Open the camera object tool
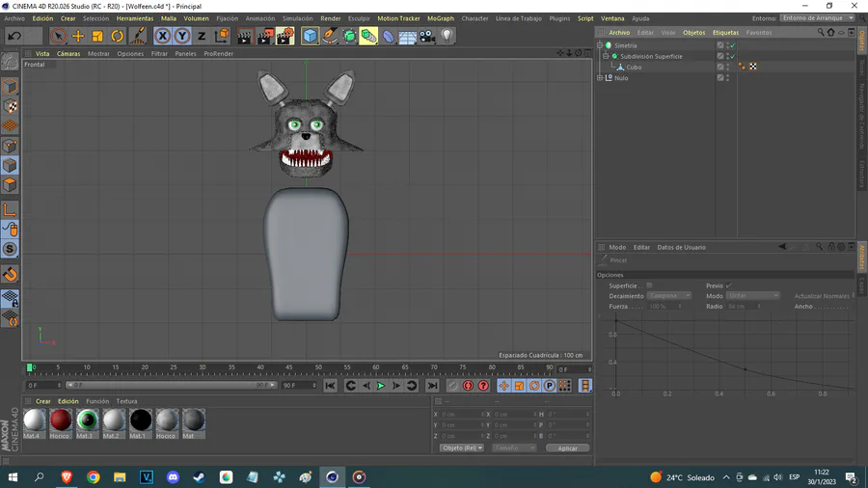 pyautogui.click(x=427, y=36)
